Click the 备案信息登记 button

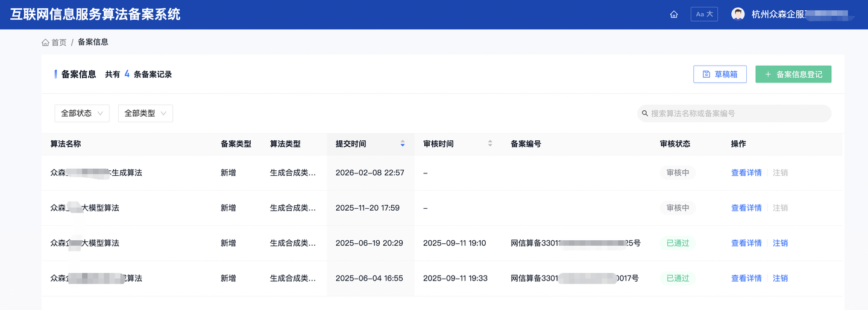[x=793, y=74]
